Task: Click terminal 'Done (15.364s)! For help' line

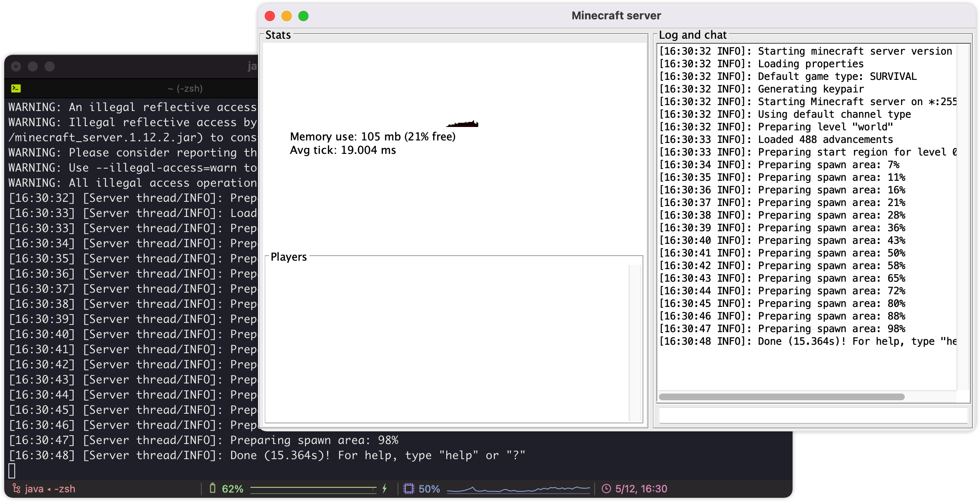Action: coord(267,455)
